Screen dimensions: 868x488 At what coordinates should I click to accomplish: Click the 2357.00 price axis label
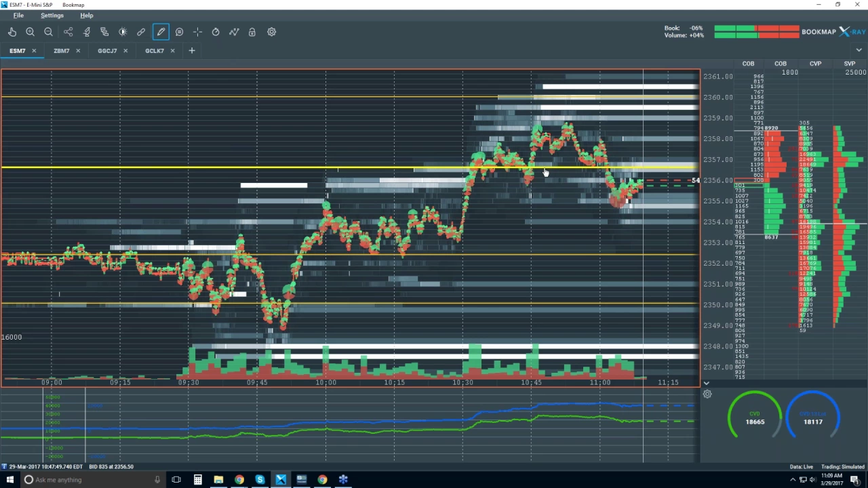pos(718,160)
